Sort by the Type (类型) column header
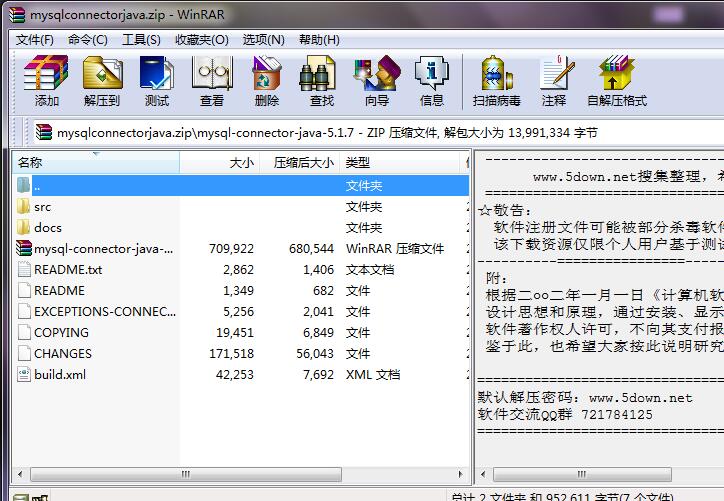 click(x=399, y=163)
